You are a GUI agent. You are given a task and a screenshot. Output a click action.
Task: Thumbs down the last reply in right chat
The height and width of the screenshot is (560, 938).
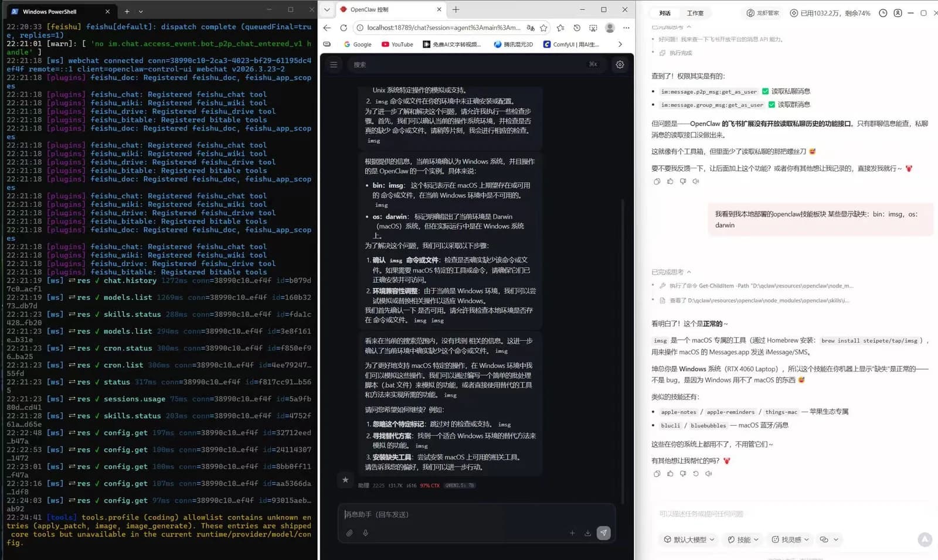coord(683,473)
